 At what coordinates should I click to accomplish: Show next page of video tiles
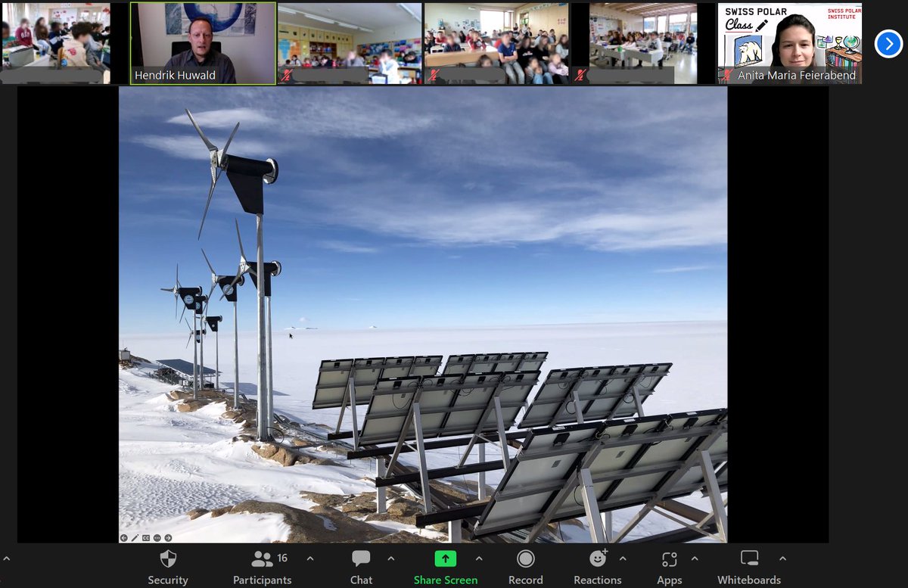[888, 44]
